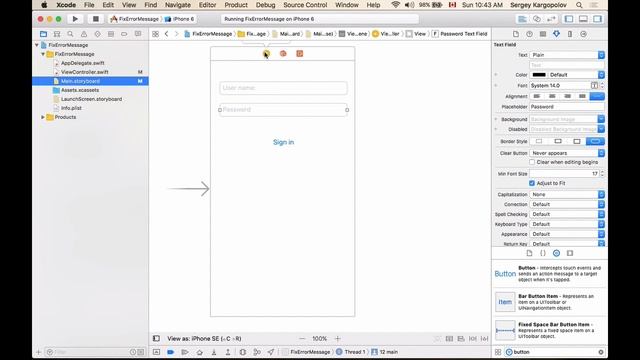
Task: Show the Attributes inspector
Action: pyautogui.click(x=556, y=34)
